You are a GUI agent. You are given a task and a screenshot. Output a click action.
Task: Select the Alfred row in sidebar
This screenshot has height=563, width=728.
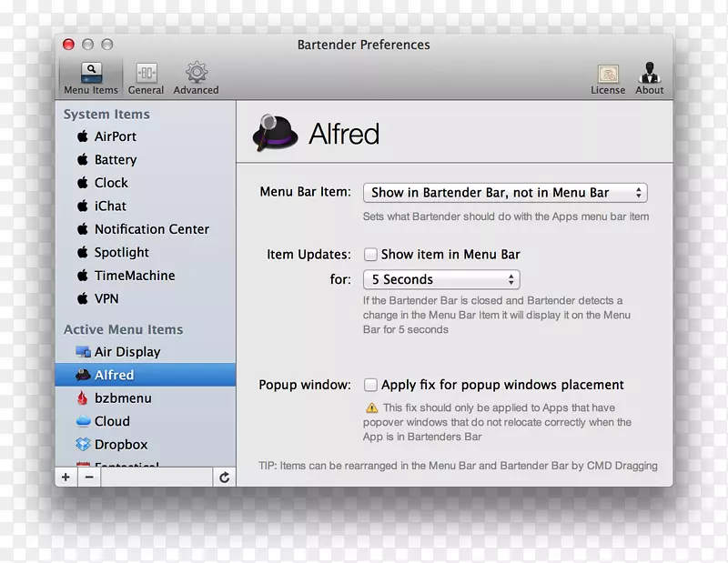click(x=146, y=375)
